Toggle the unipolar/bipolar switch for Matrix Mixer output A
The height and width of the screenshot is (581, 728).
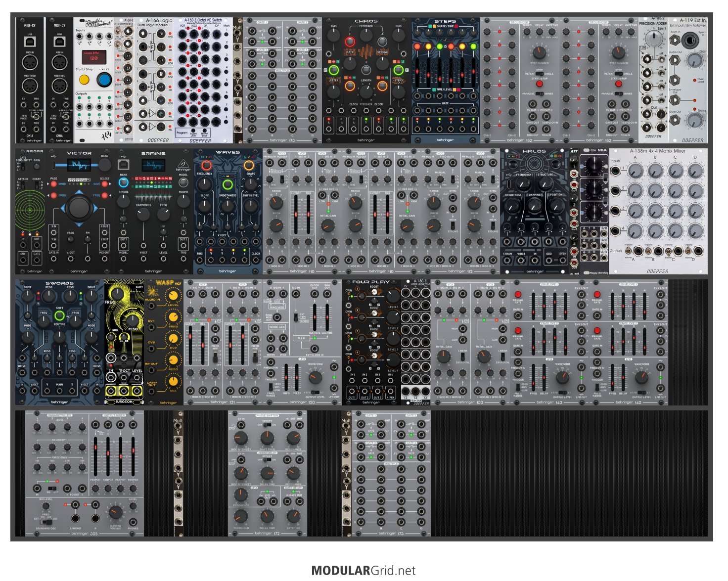pos(629,251)
